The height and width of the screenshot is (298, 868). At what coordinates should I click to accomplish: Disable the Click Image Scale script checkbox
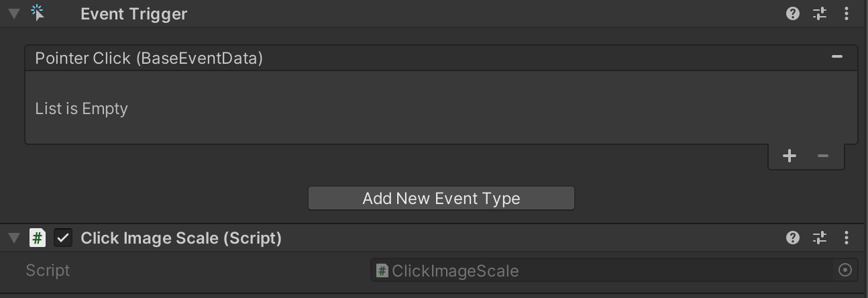point(63,238)
